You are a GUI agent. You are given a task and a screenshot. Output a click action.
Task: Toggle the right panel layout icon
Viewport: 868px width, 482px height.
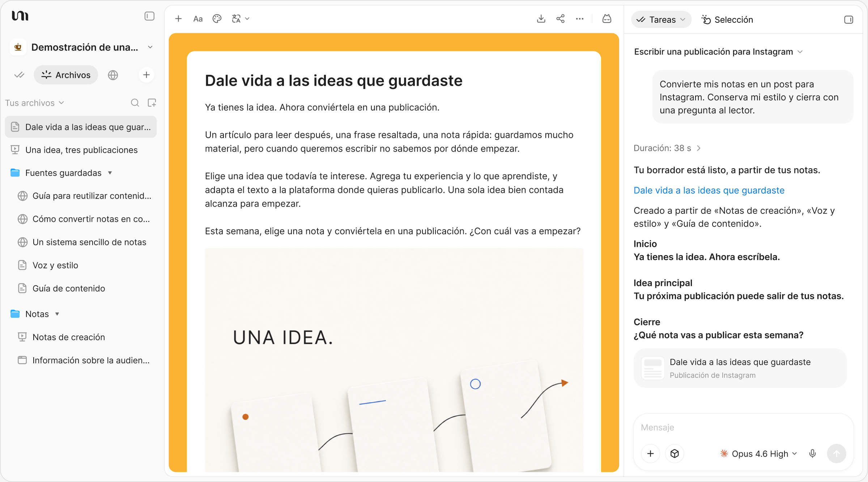click(x=848, y=20)
